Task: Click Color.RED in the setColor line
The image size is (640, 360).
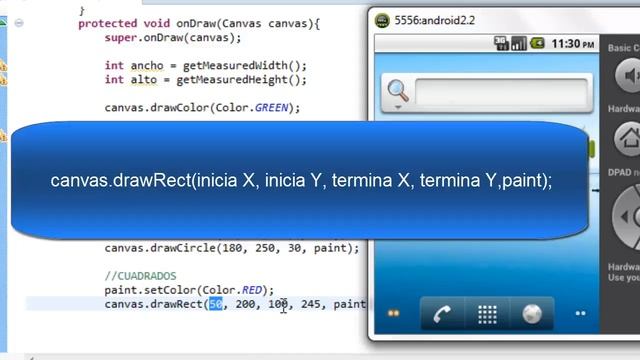Action: coord(232,290)
